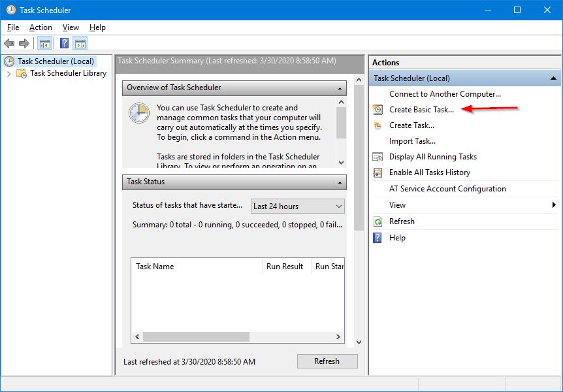This screenshot has height=392, width=563.
Task: Minimize the Task Scheduler window
Action: click(x=488, y=10)
